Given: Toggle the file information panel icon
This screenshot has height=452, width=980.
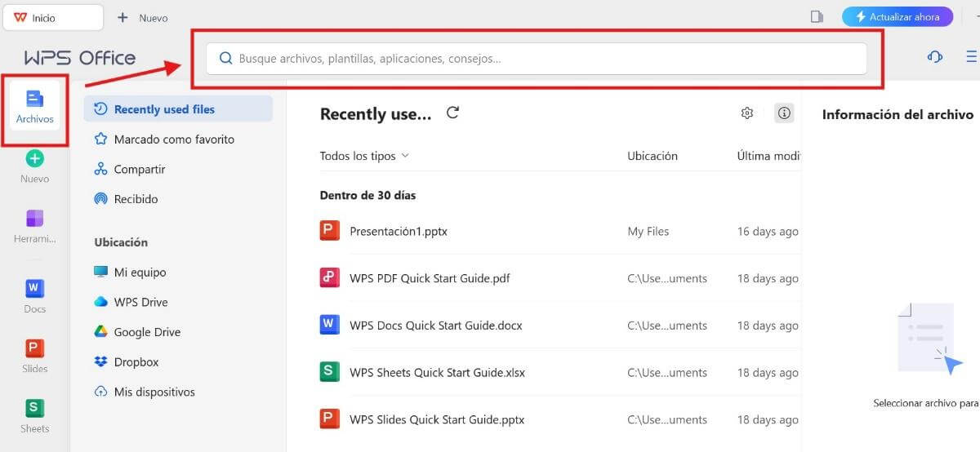Looking at the screenshot, I should pyautogui.click(x=784, y=113).
